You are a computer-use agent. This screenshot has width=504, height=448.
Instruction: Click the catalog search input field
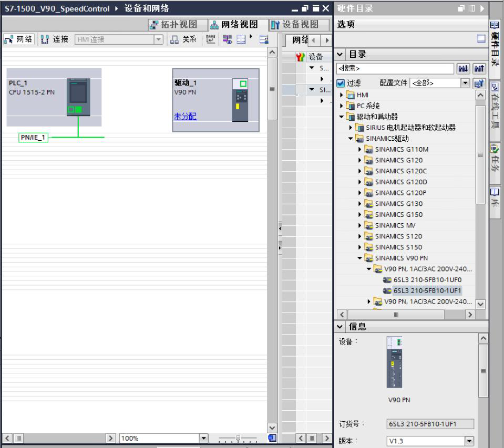[x=395, y=68]
